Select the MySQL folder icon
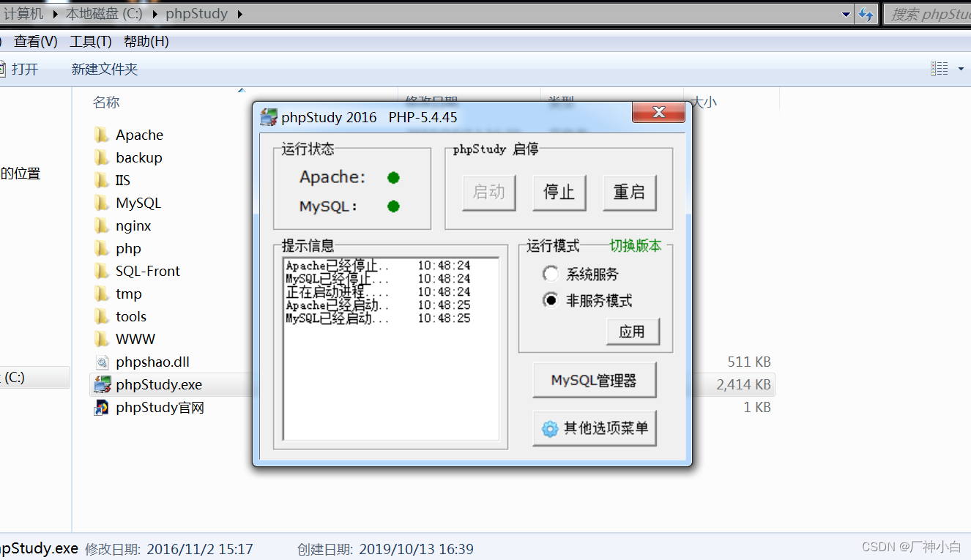This screenshot has width=971, height=560. click(102, 203)
